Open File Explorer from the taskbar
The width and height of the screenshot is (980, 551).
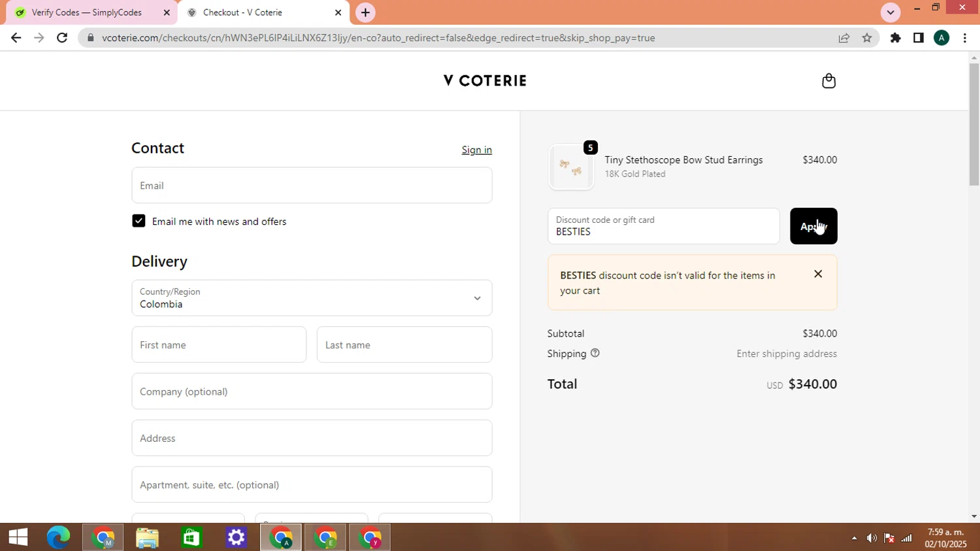click(147, 537)
